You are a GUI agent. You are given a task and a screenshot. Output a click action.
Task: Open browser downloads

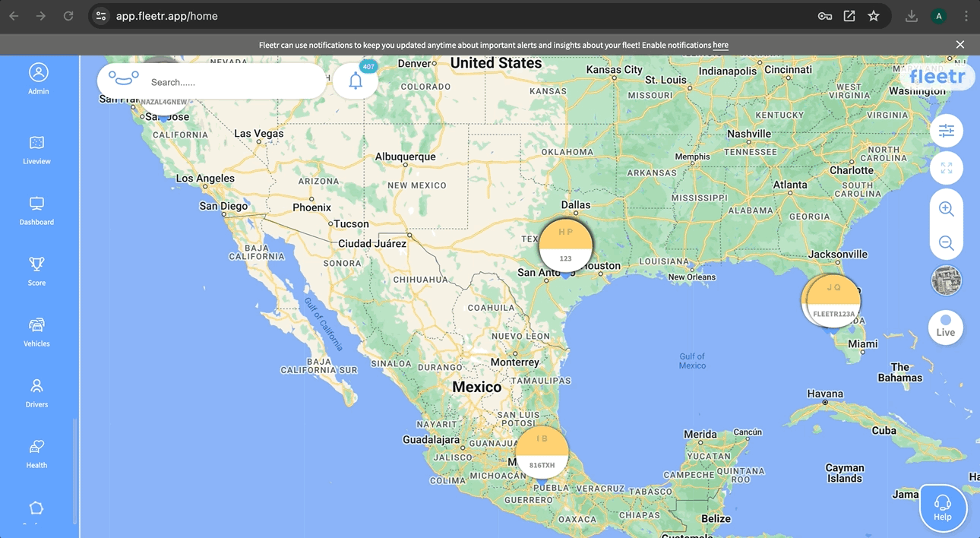tap(912, 16)
